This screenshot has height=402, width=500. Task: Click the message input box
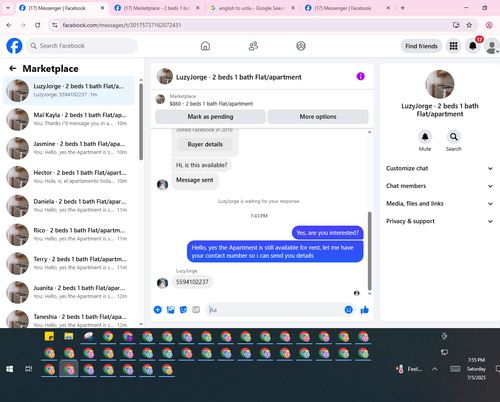click(280, 310)
